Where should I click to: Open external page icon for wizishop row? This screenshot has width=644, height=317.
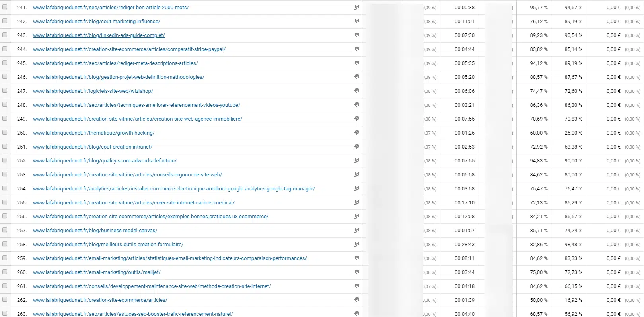tap(356, 91)
